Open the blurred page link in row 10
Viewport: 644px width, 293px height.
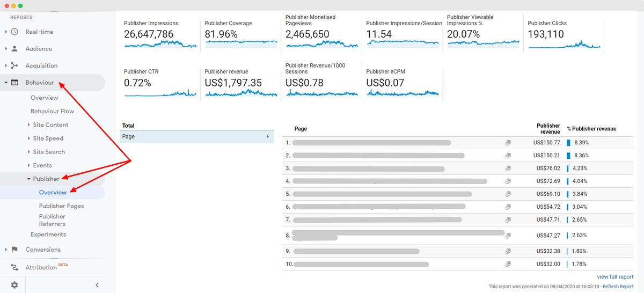point(361,264)
